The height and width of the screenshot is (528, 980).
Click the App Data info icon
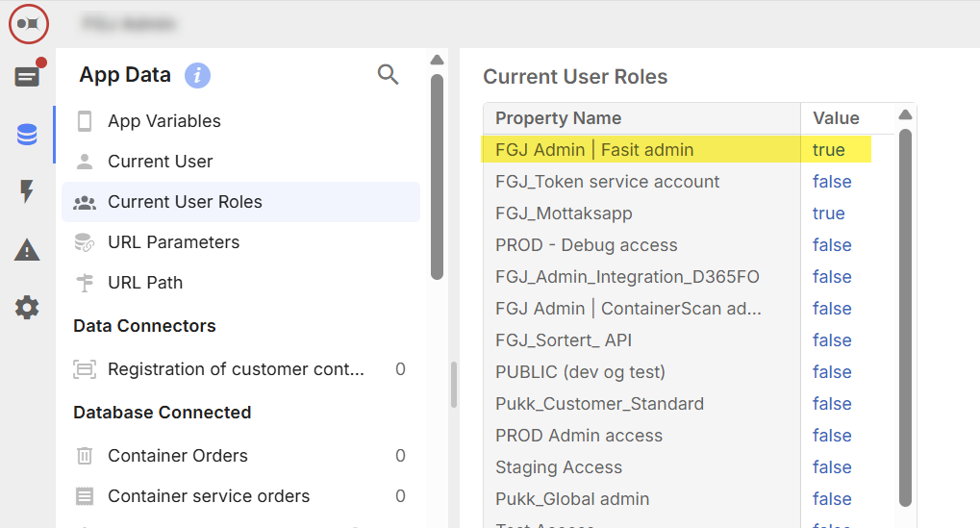pos(197,75)
